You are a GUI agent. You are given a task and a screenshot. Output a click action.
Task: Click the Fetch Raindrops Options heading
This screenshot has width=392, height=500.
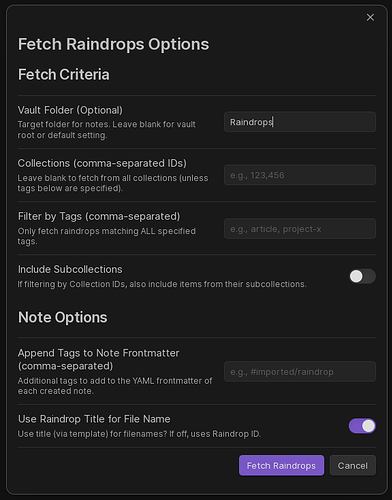[x=114, y=44]
